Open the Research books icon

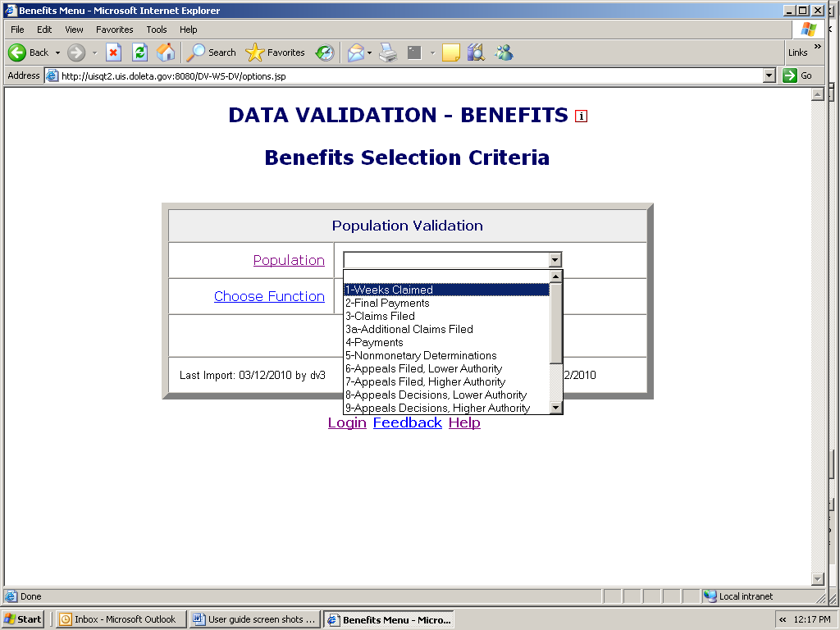[x=476, y=52]
